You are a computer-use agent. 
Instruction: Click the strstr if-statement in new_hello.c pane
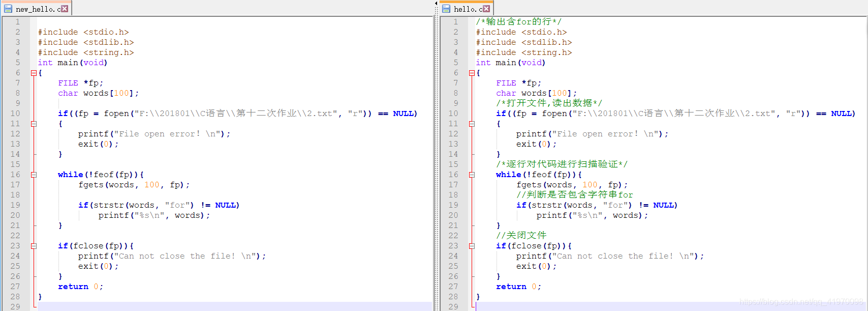tap(159, 205)
